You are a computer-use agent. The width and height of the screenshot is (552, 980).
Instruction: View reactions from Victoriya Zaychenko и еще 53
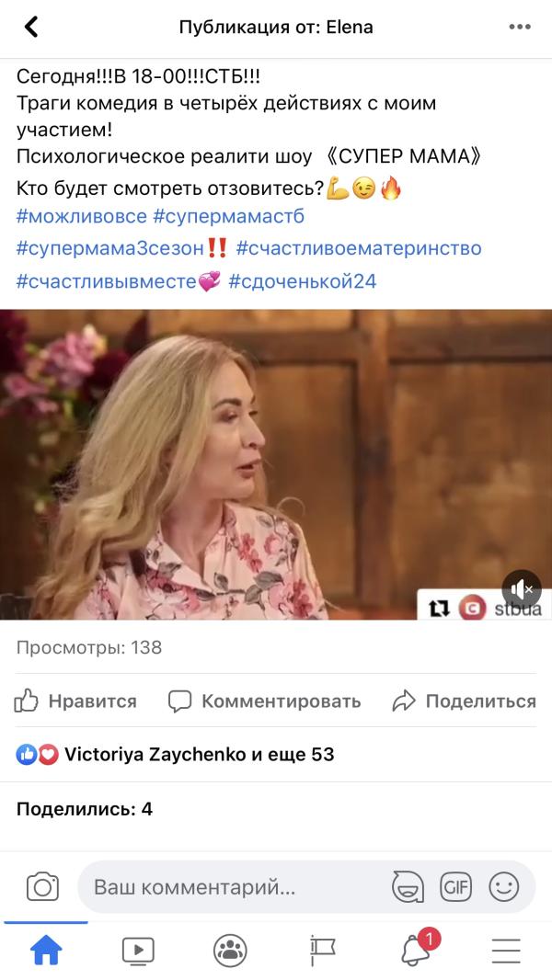coord(175,755)
